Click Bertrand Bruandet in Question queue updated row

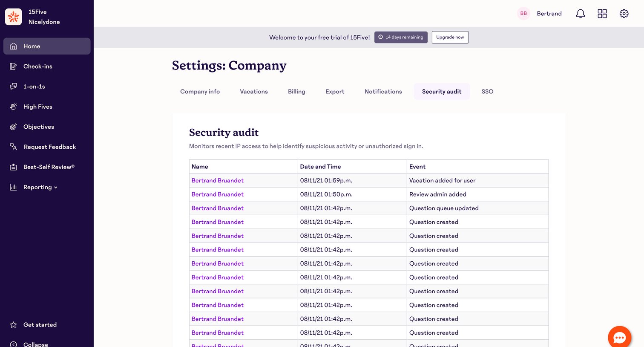(x=218, y=208)
